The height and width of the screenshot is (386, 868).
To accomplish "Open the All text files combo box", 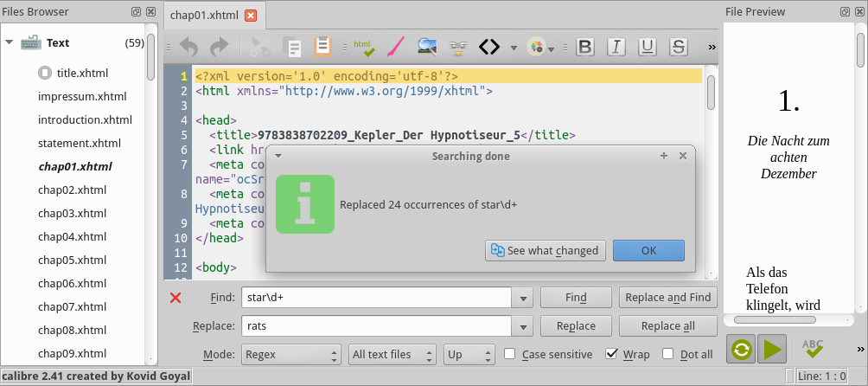I will (x=393, y=355).
